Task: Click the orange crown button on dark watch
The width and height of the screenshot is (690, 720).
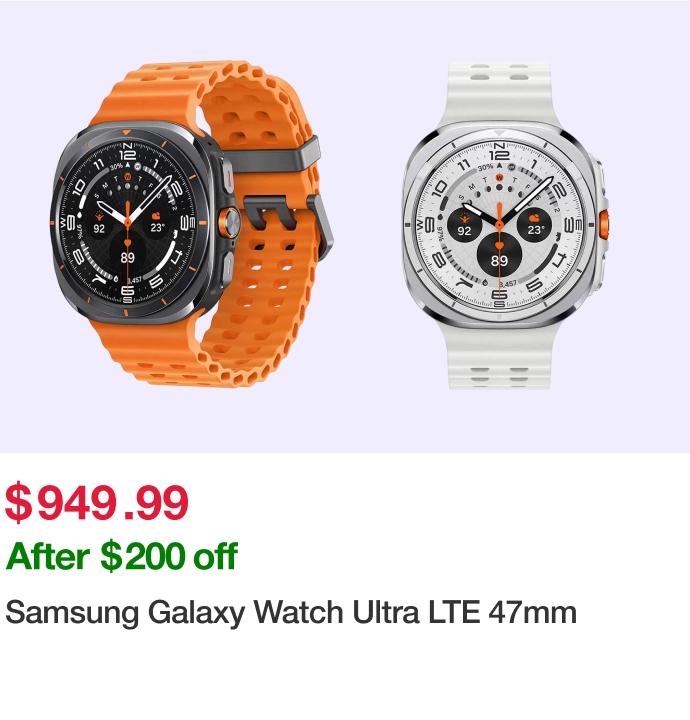Action: click(x=229, y=223)
